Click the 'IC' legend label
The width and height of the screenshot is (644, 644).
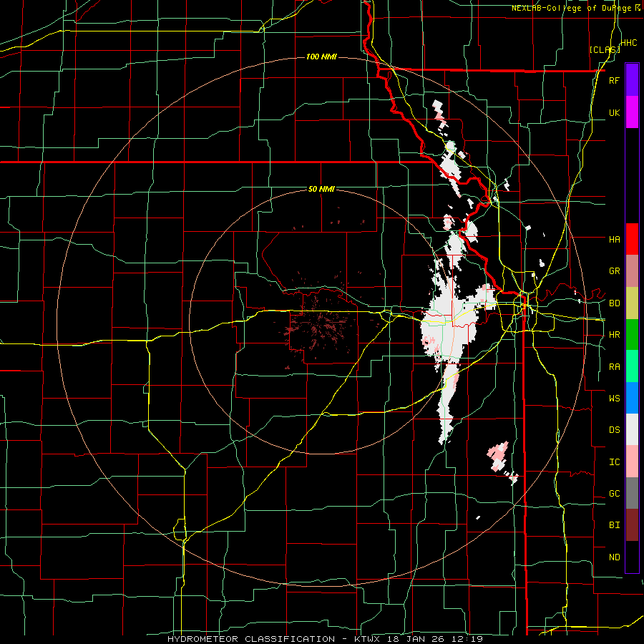point(614,462)
